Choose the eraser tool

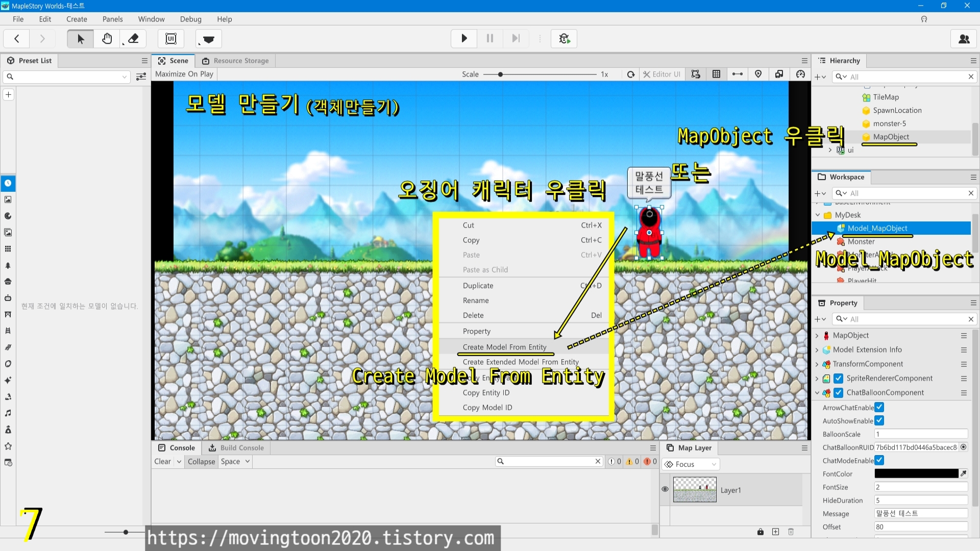tap(133, 39)
